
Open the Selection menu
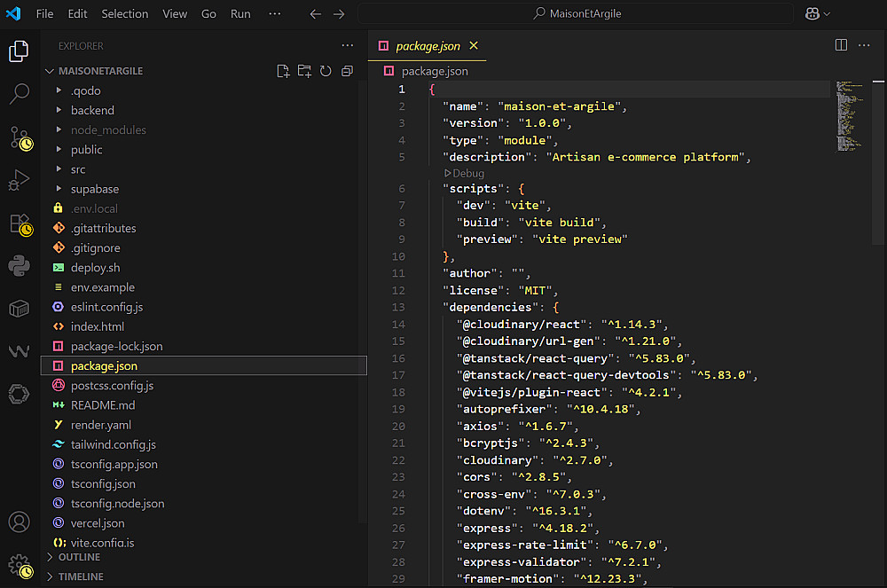pyautogui.click(x=125, y=14)
